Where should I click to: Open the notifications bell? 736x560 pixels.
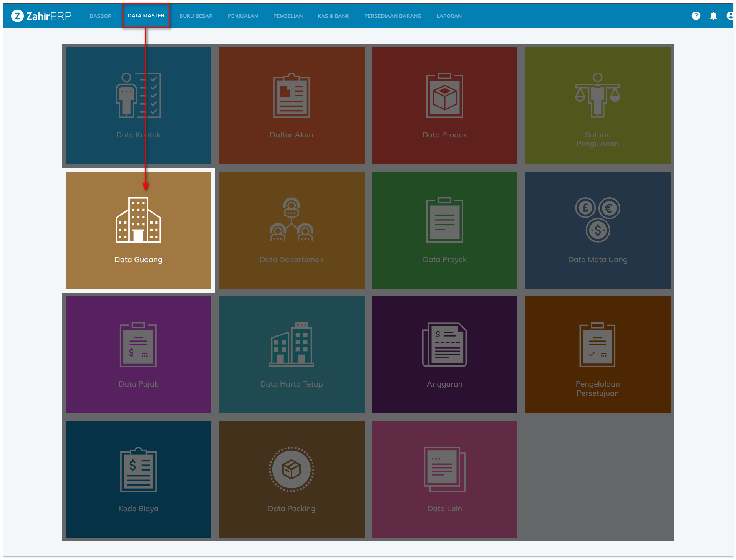click(x=713, y=16)
